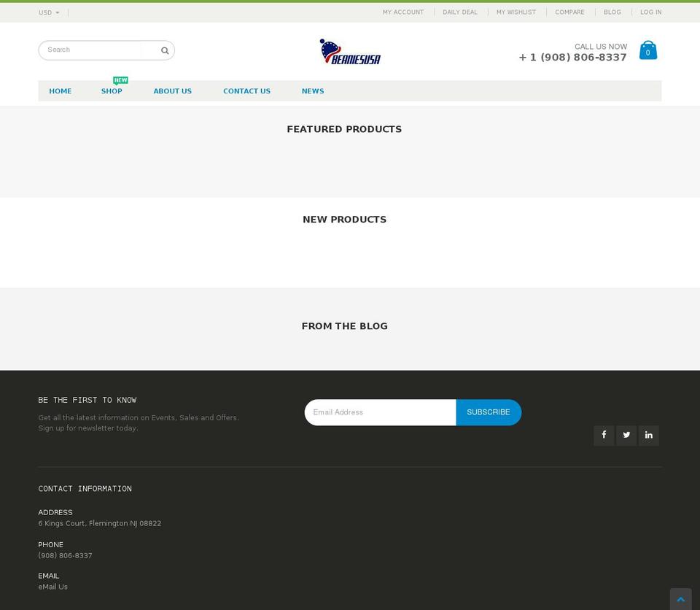
Task: Open the COMPARE link
Action: click(569, 12)
